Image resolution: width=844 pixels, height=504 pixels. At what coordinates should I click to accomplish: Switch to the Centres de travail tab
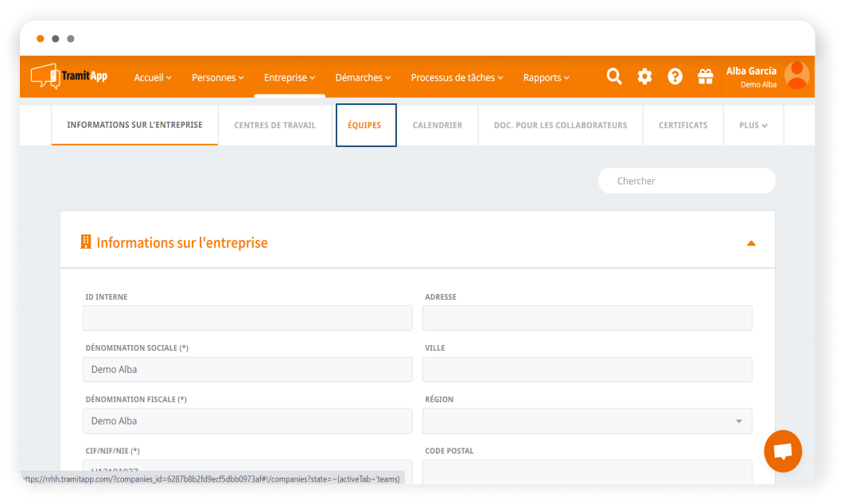(x=274, y=126)
